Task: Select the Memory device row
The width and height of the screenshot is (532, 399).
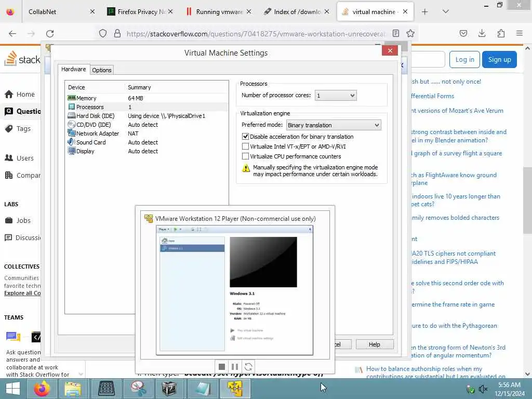Action: click(147, 98)
